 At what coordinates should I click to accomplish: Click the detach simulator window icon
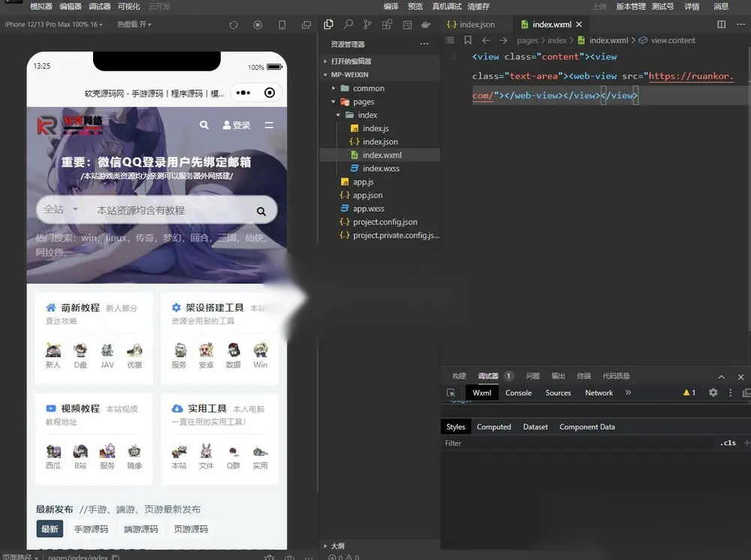306,25
